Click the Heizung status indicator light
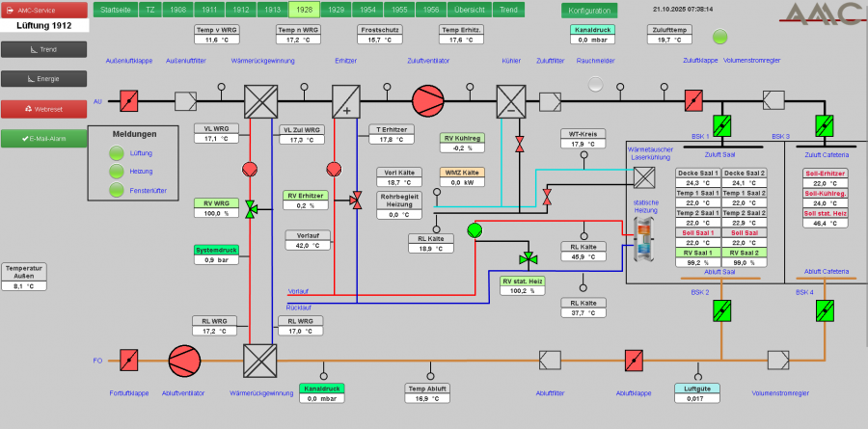The width and height of the screenshot is (868, 429). 117,172
